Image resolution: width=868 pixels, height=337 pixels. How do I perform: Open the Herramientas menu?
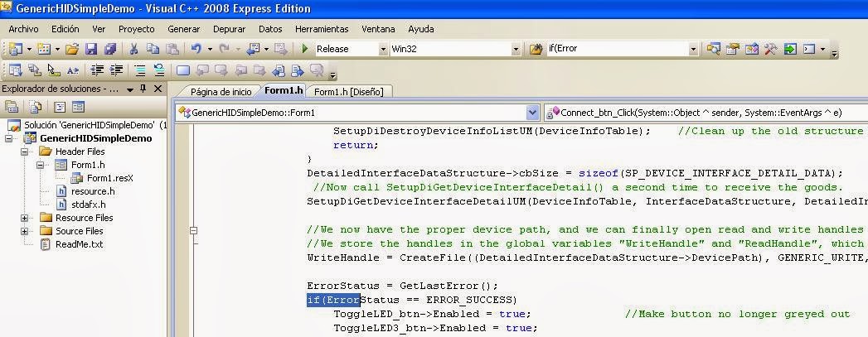pyautogui.click(x=322, y=29)
